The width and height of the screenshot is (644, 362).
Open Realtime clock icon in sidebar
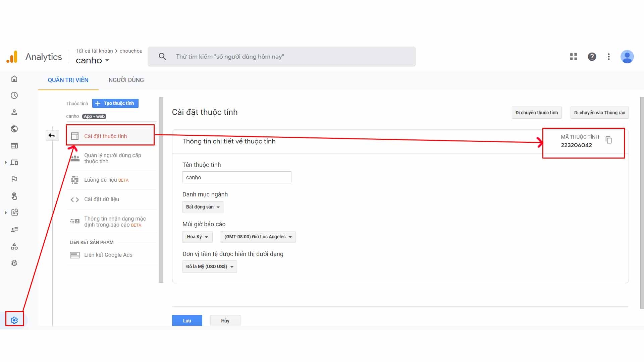[14, 96]
